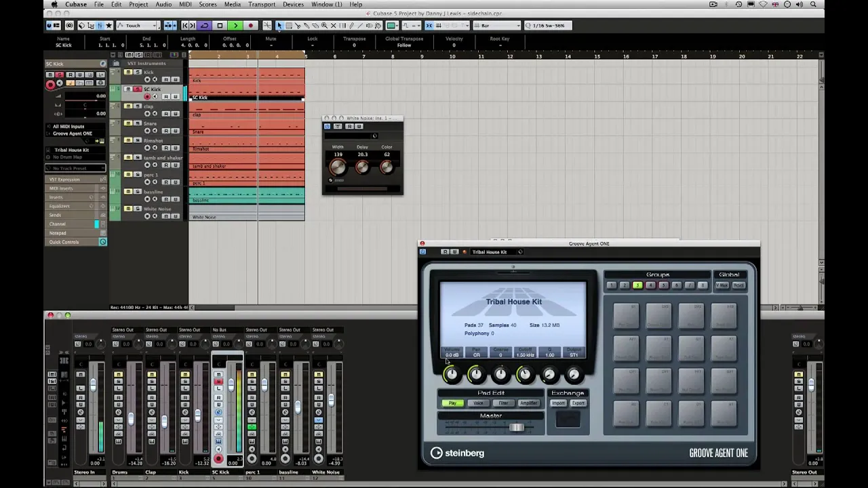Expand the Equalizers inspector section

point(75,206)
